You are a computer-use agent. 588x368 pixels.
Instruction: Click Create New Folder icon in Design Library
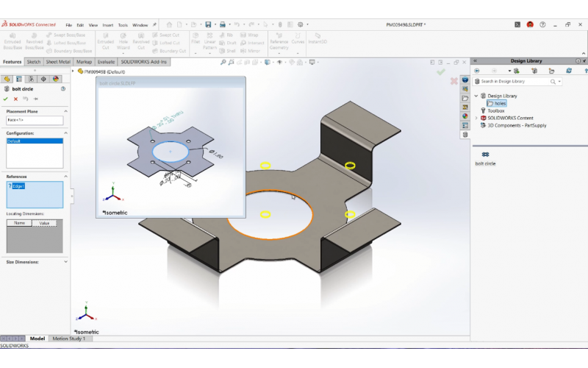(x=551, y=71)
